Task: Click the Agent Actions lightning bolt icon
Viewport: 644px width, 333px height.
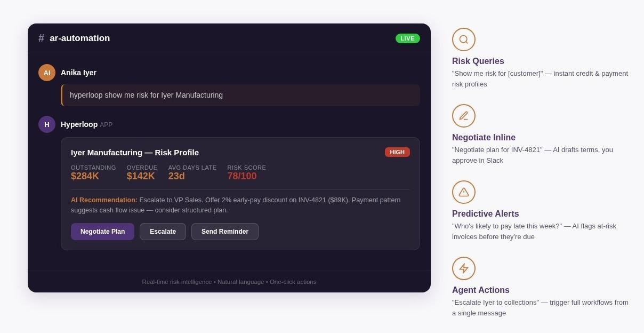Action: pyautogui.click(x=464, y=268)
